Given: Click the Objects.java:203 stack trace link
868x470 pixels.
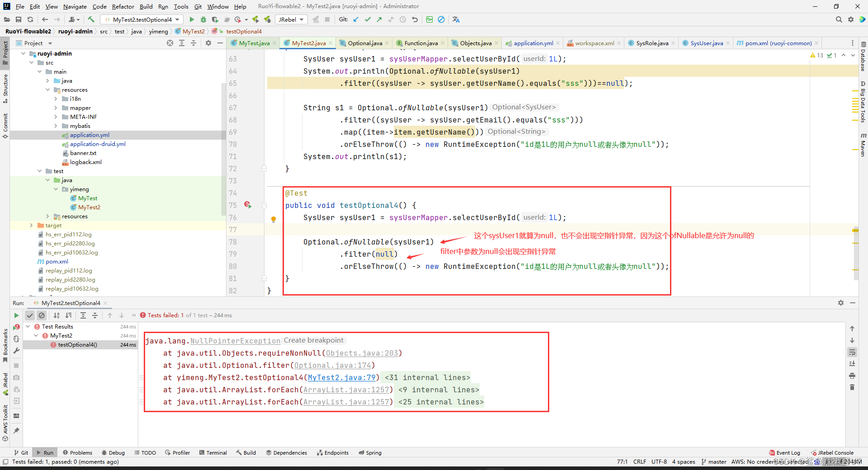Looking at the screenshot, I should (362, 353).
